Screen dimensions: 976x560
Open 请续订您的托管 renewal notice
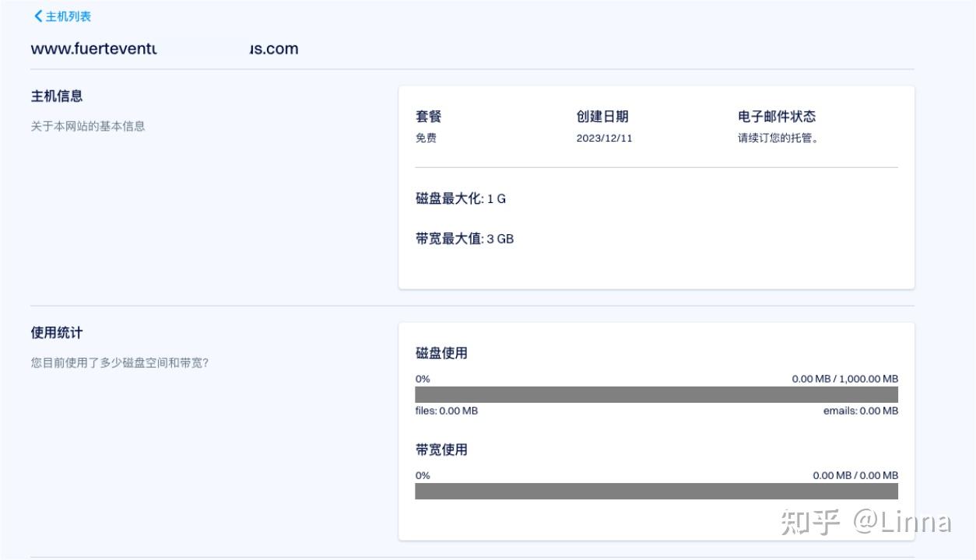(778, 138)
